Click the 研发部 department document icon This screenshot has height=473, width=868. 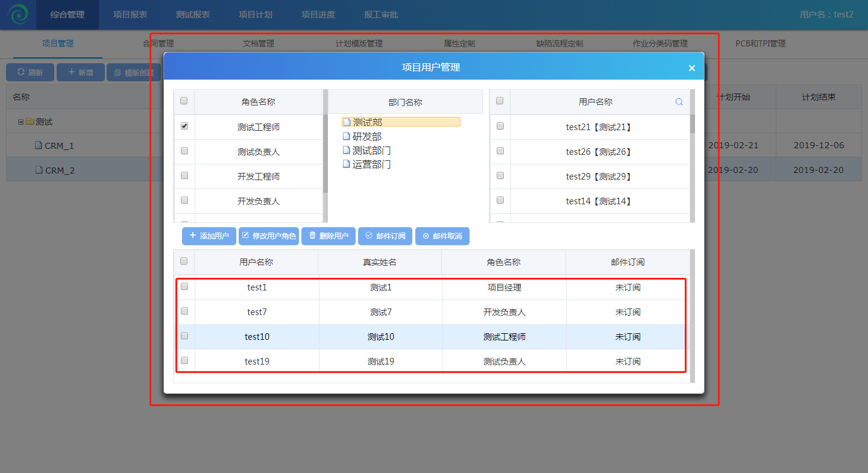pyautogui.click(x=347, y=137)
